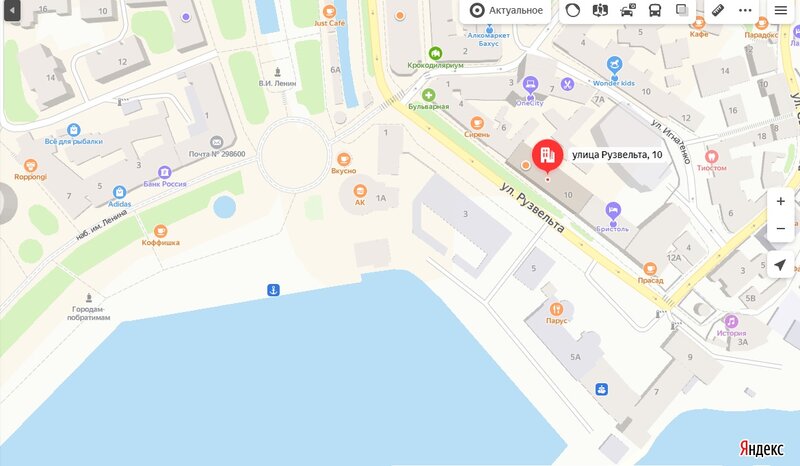
Task: Click the red улица Рузвельта, 10 pin
Action: 547,157
